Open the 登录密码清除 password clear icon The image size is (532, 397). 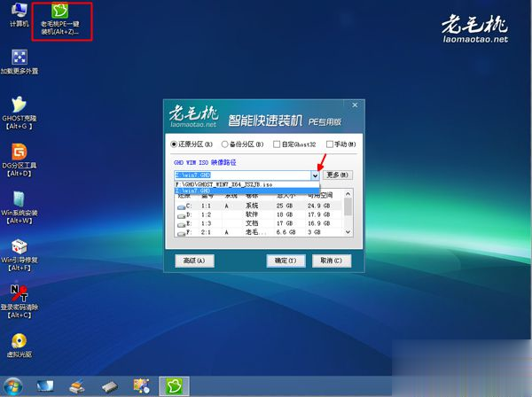pos(18,292)
